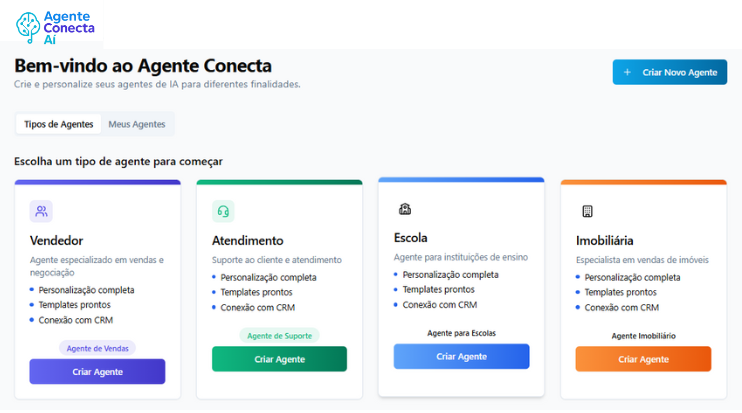Click the Criar Novo Agente button
The image size is (742, 413).
tap(670, 72)
